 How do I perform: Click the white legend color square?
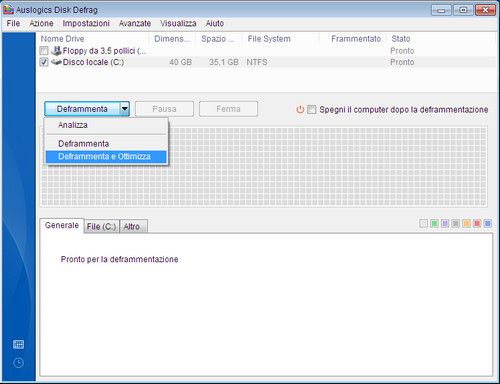click(x=424, y=223)
